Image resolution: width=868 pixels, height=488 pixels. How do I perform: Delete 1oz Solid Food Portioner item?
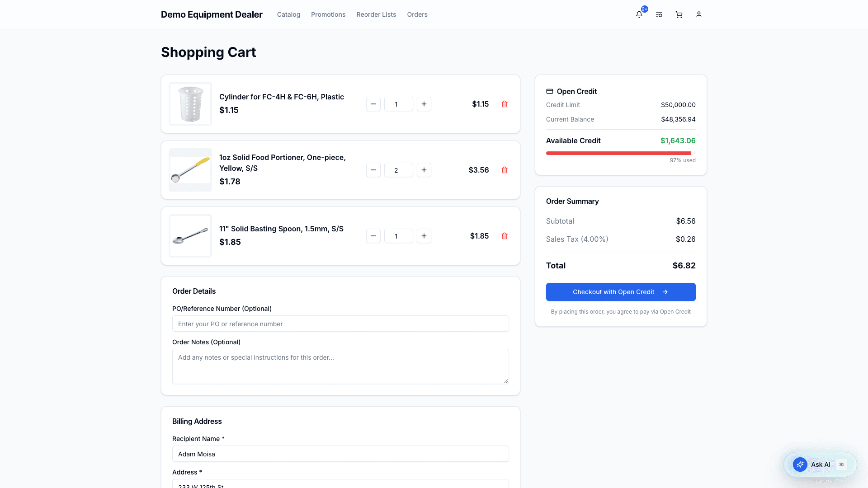click(505, 170)
